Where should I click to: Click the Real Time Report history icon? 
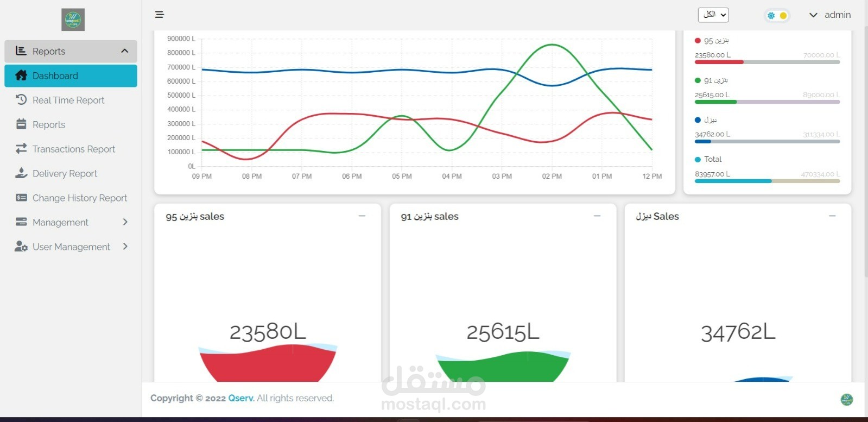coord(21,99)
